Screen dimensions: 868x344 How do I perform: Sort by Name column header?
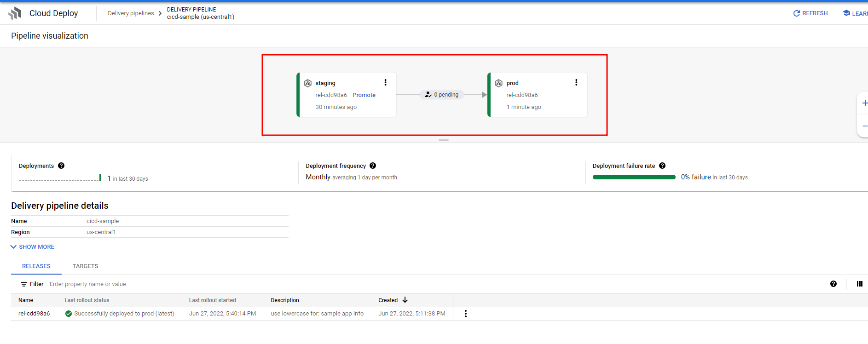point(26,300)
